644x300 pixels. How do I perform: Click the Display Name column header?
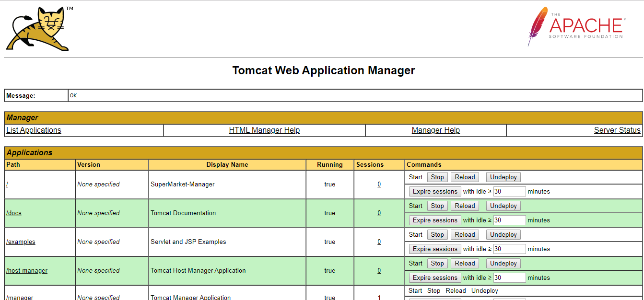227,164
